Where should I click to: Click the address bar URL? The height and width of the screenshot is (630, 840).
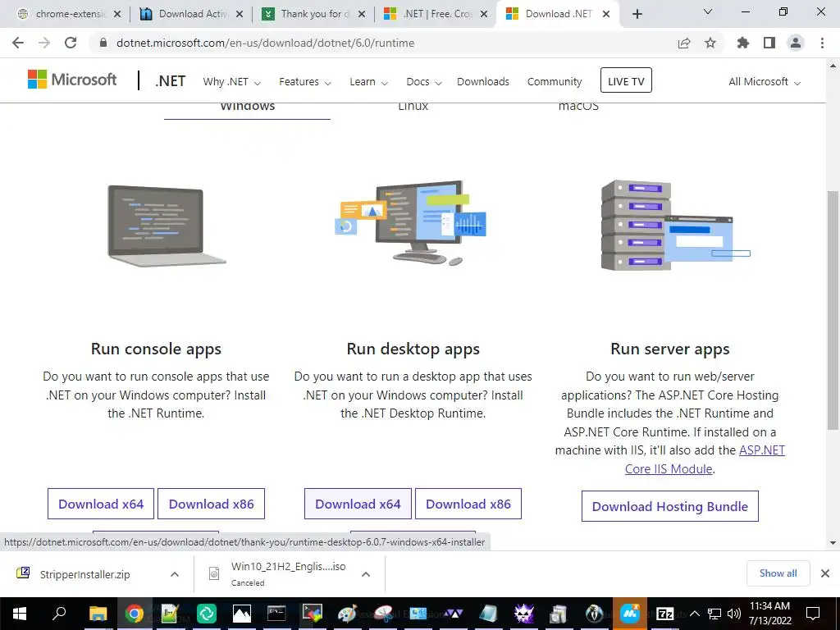tap(265, 43)
